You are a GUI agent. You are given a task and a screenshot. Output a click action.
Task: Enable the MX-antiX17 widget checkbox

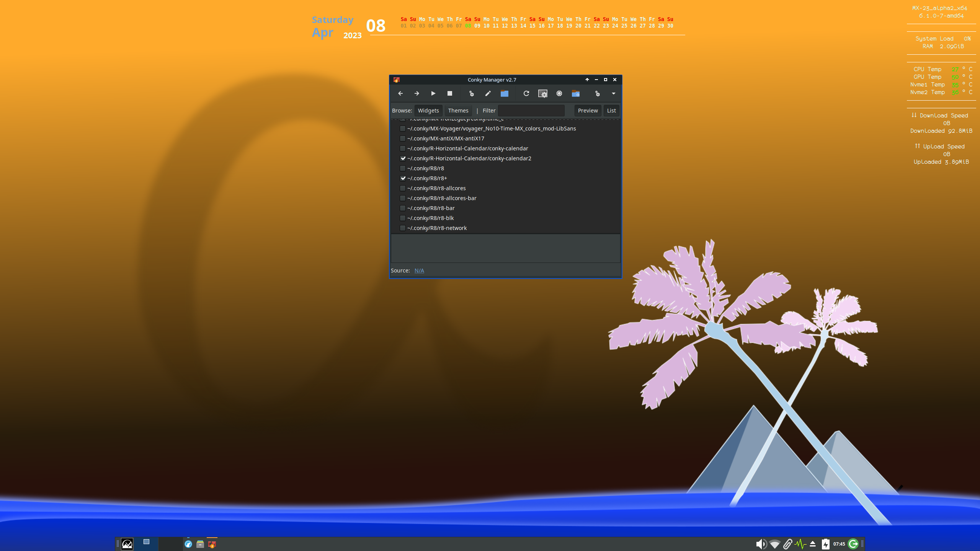point(403,139)
